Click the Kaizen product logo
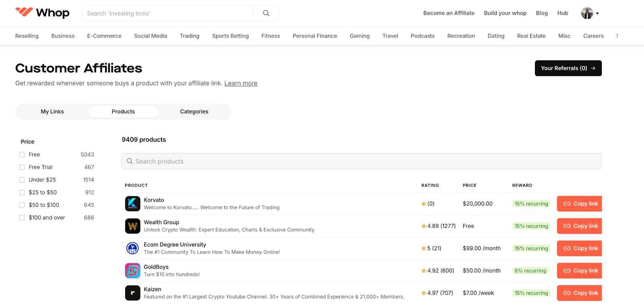644x304 pixels. tap(132, 293)
